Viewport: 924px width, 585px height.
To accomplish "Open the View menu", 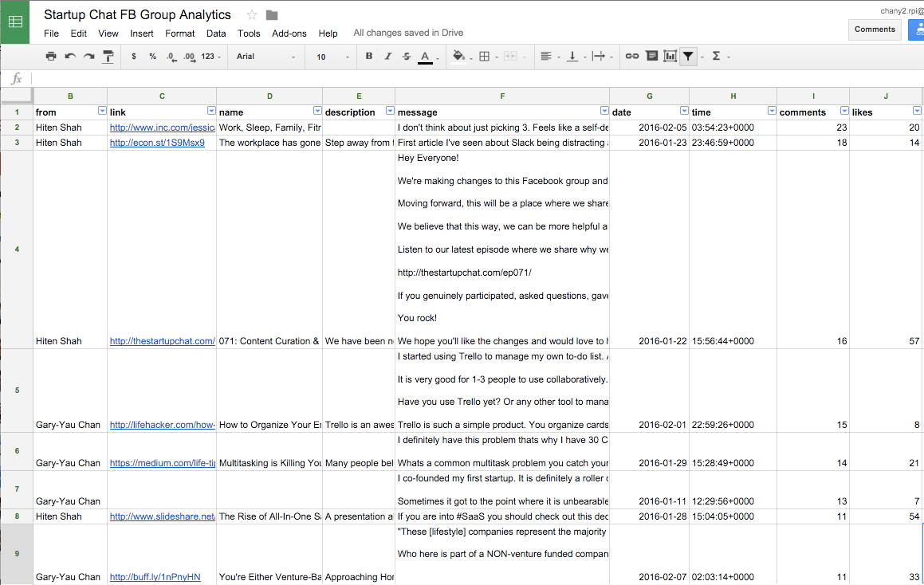I will point(108,33).
